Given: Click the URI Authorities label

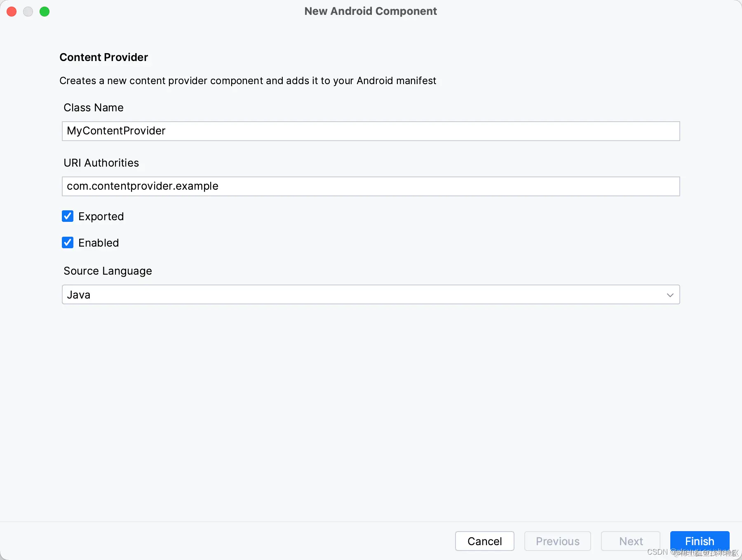Looking at the screenshot, I should coord(101,163).
